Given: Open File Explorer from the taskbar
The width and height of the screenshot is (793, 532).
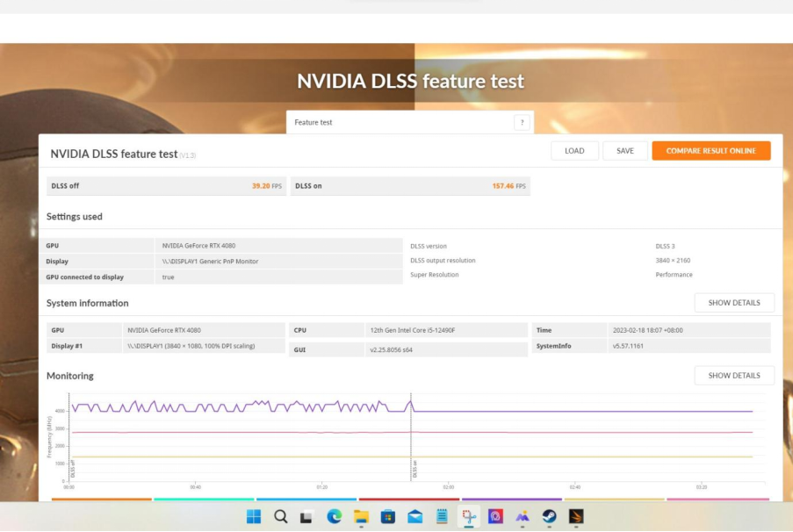Looking at the screenshot, I should tap(361, 516).
